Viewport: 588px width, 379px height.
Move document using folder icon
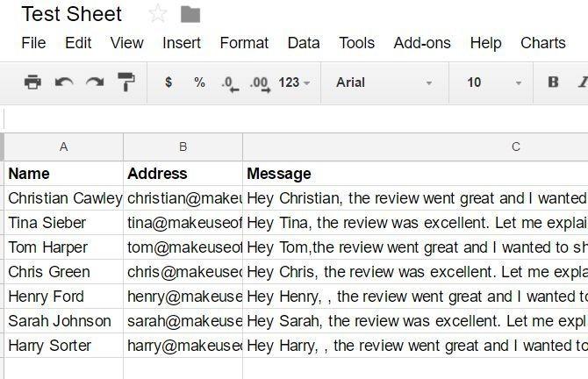tap(190, 14)
